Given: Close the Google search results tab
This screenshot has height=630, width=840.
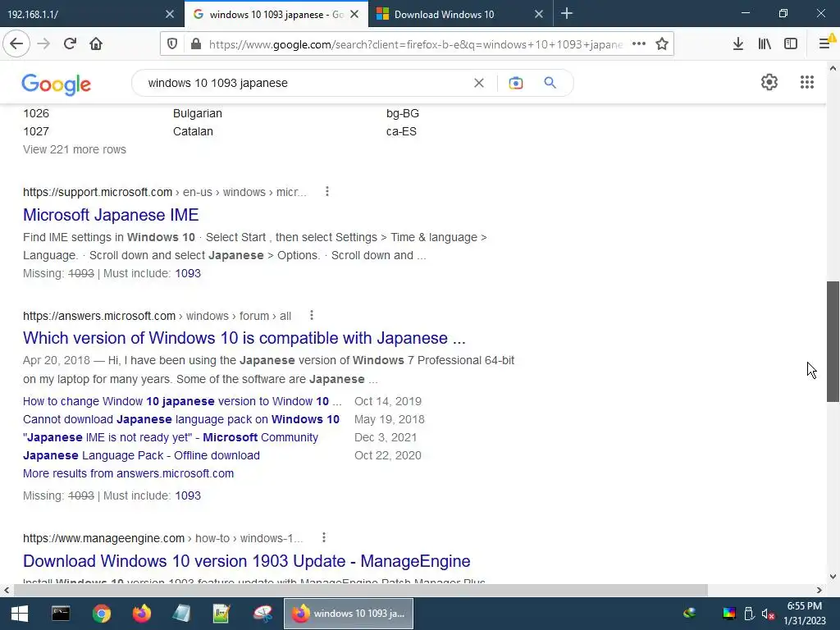Looking at the screenshot, I should tap(354, 15).
